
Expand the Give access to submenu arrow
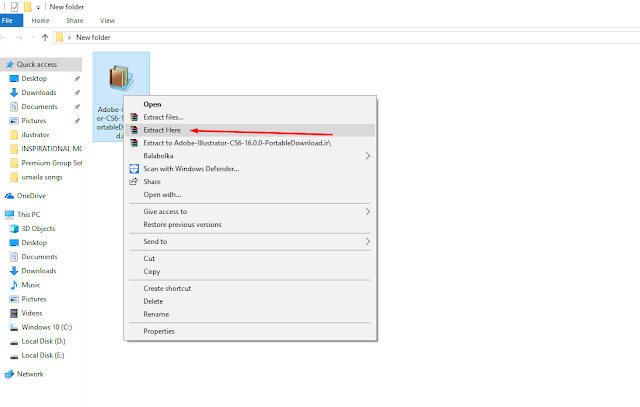[368, 211]
